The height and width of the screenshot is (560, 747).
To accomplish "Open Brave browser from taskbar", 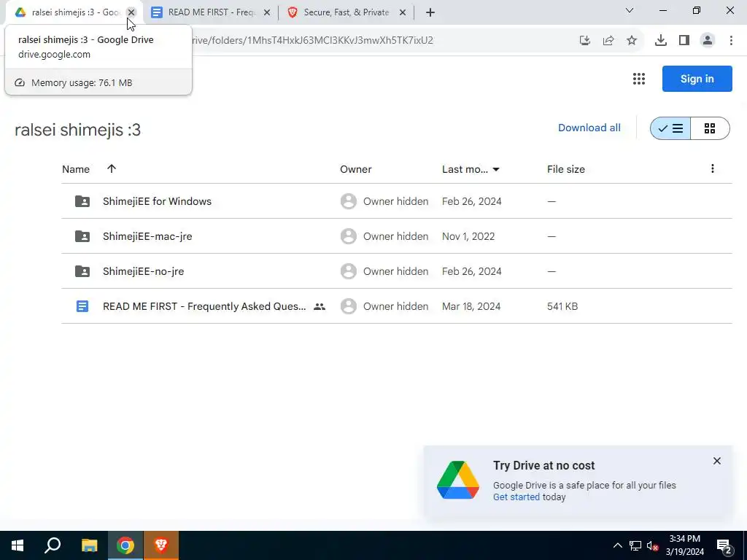I will pyautogui.click(x=161, y=545).
